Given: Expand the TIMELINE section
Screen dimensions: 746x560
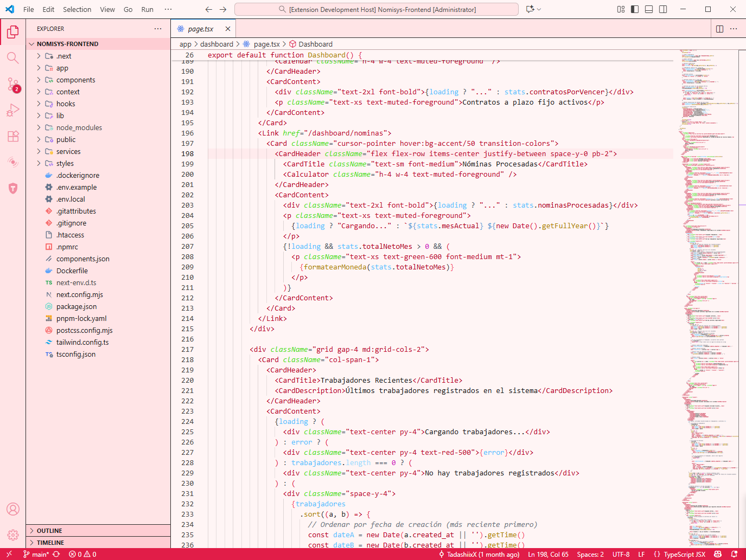Looking at the screenshot, I should point(98,543).
